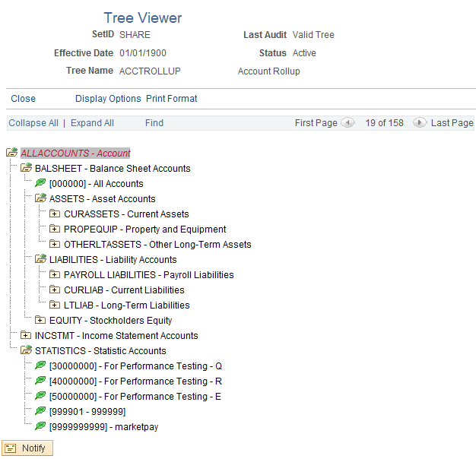
Task: Select STATISTICS - Statistic Accounts node
Action: coord(100,350)
